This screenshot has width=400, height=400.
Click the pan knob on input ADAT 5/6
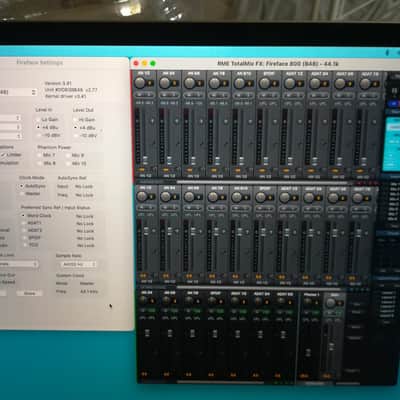[x=340, y=83]
